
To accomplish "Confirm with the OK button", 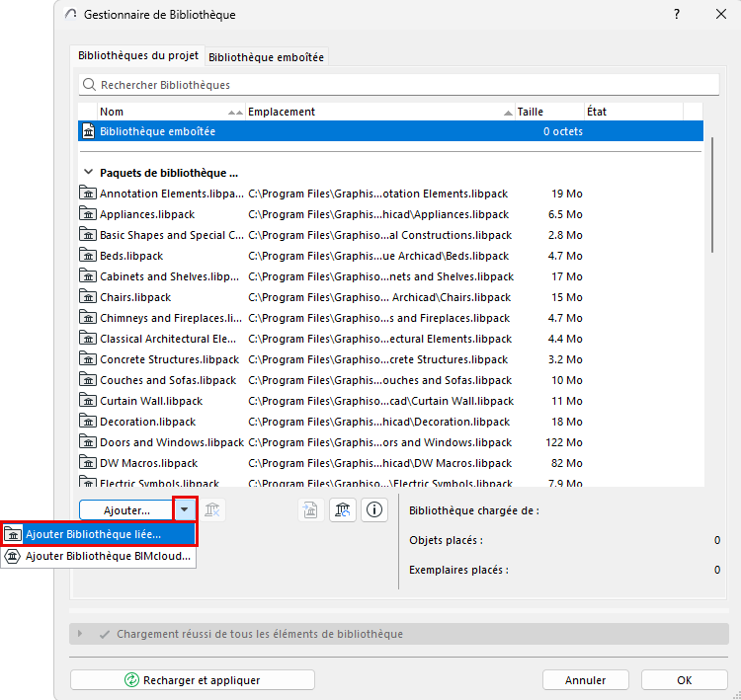I will coord(684,680).
